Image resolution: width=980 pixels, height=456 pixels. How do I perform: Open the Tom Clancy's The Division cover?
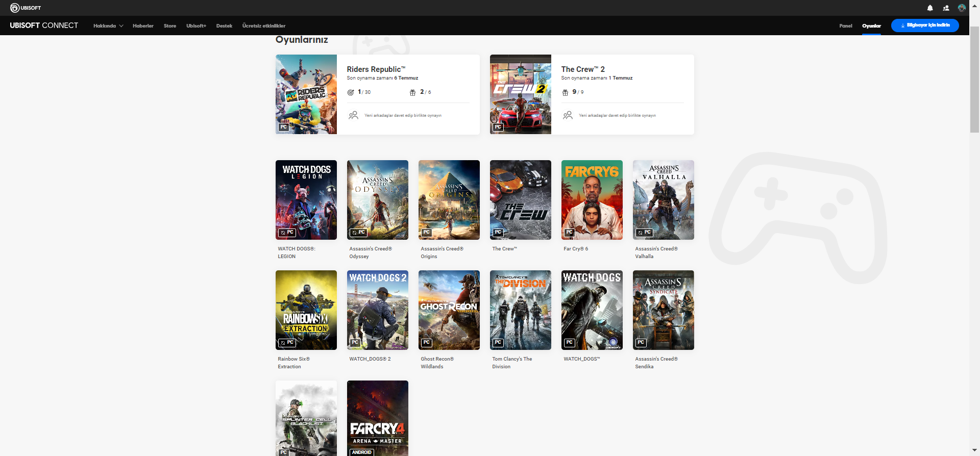tap(521, 310)
